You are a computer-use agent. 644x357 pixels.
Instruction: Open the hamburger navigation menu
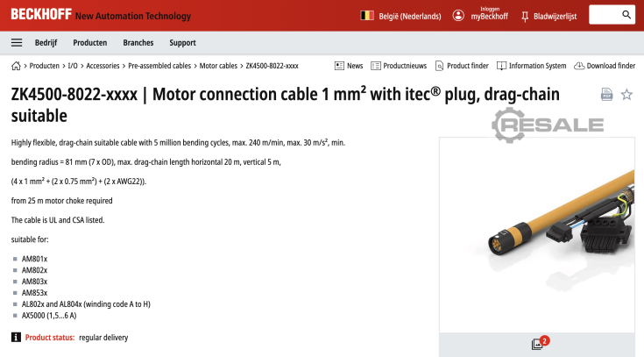pos(17,43)
